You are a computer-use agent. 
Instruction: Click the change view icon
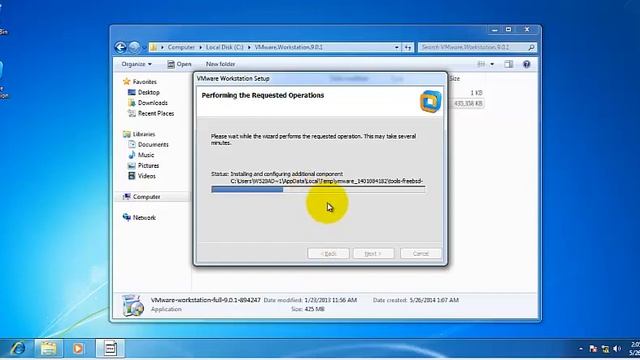[x=481, y=64]
